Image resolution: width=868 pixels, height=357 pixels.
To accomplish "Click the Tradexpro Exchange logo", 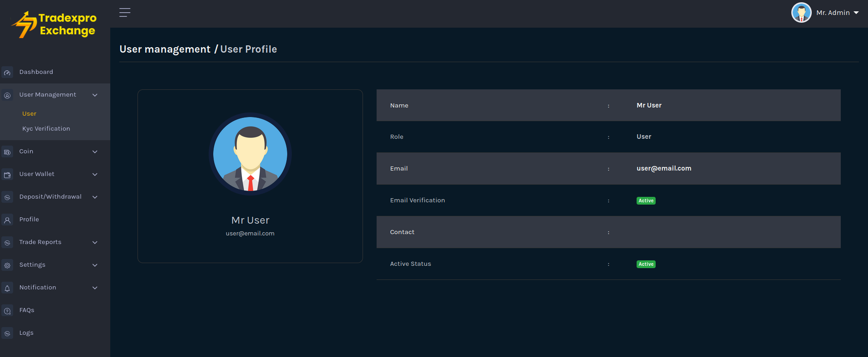I will point(54,24).
